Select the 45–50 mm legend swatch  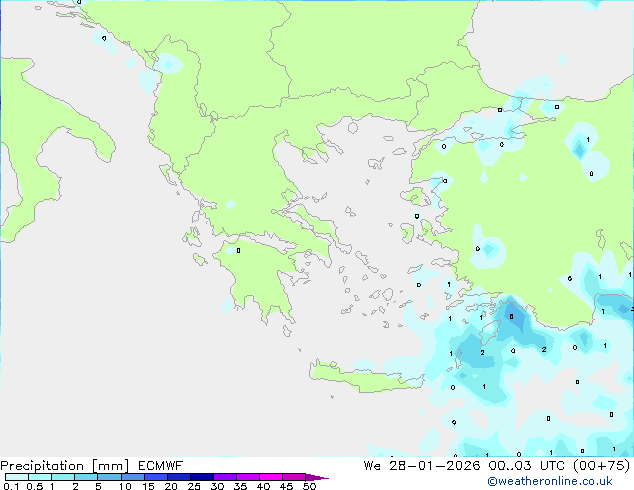tap(294, 477)
